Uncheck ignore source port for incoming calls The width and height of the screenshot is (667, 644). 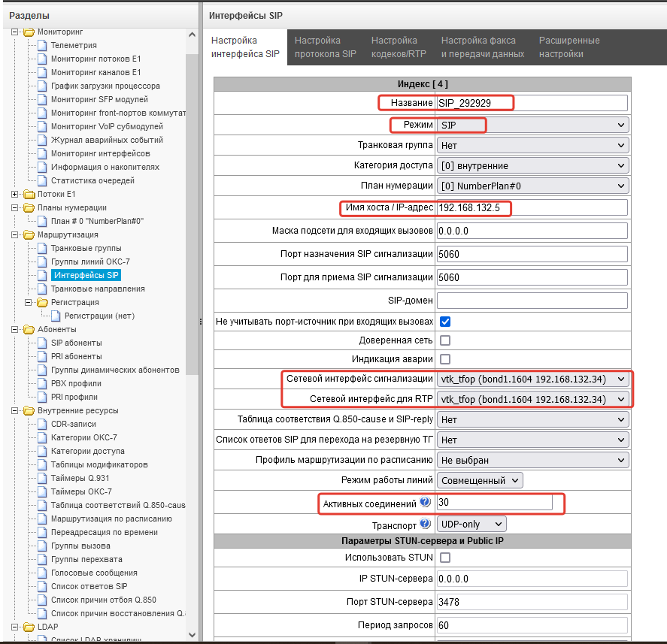tap(445, 322)
